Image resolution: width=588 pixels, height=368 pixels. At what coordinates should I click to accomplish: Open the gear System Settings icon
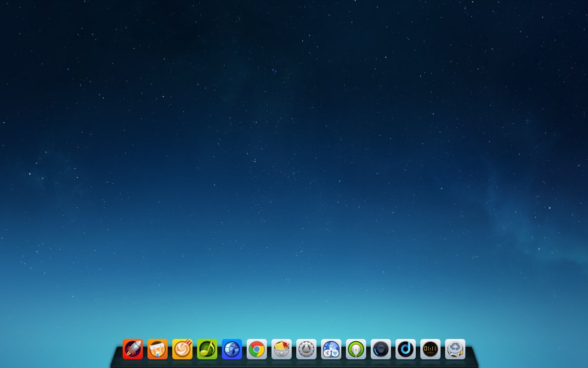pyautogui.click(x=306, y=349)
